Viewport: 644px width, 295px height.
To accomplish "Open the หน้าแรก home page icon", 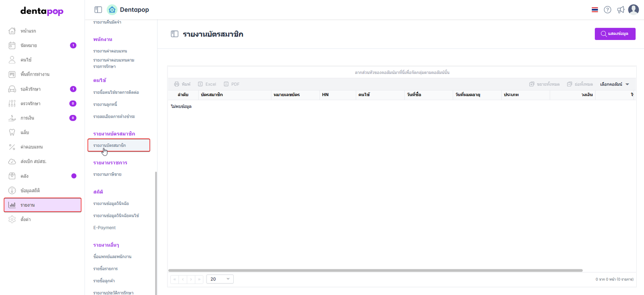I will (x=12, y=31).
